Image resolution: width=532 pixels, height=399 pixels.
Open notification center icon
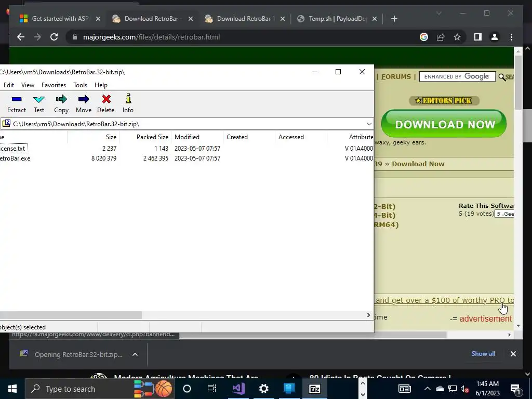point(515,389)
